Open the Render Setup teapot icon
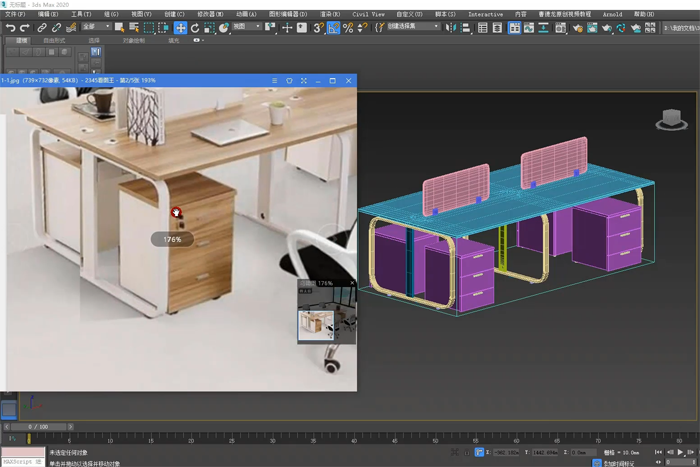Screen dimensions: 700x467 point(577,28)
